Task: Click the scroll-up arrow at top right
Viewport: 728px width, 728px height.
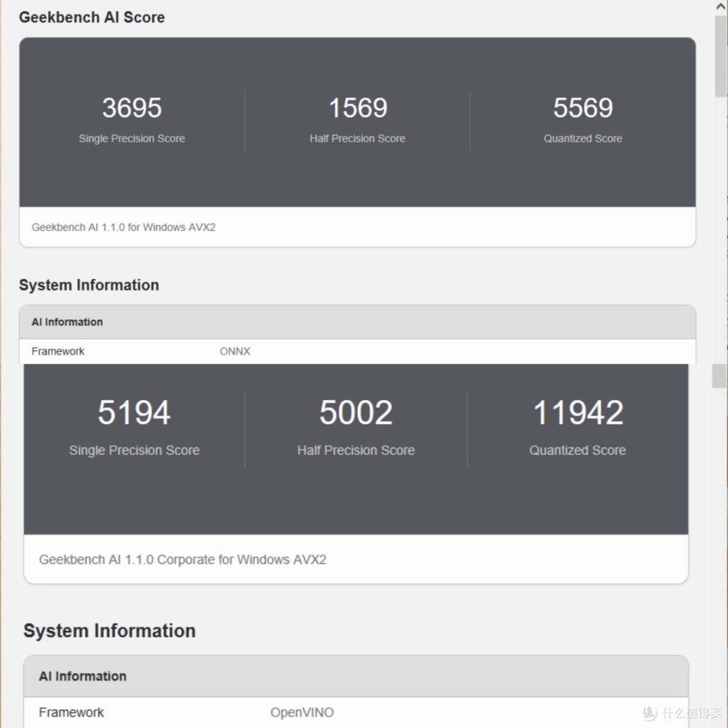Action: 721,7
